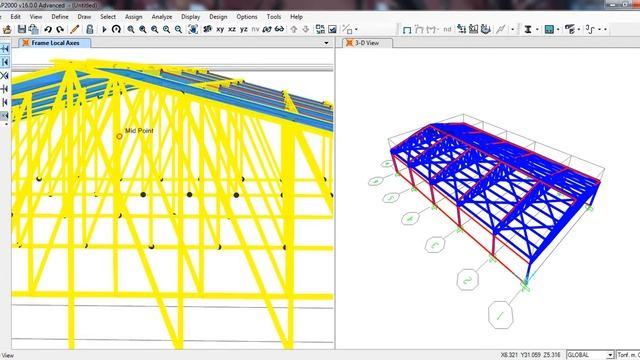Toggle perspective view glasses icon

(x=280, y=29)
